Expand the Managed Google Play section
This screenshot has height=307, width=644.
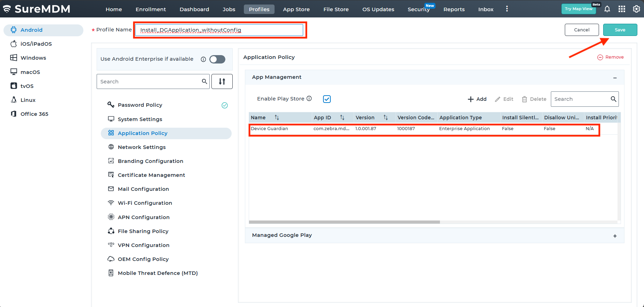pyautogui.click(x=615, y=236)
